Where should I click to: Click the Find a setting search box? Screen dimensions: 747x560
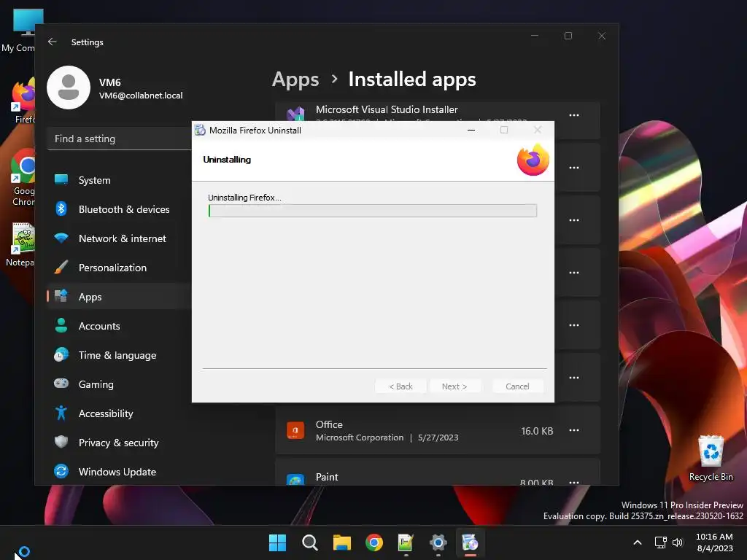(119, 139)
